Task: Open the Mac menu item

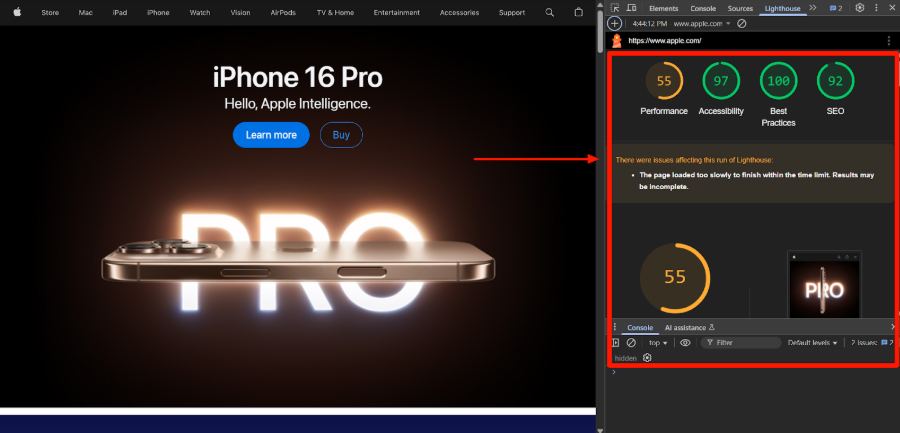Action: click(86, 12)
